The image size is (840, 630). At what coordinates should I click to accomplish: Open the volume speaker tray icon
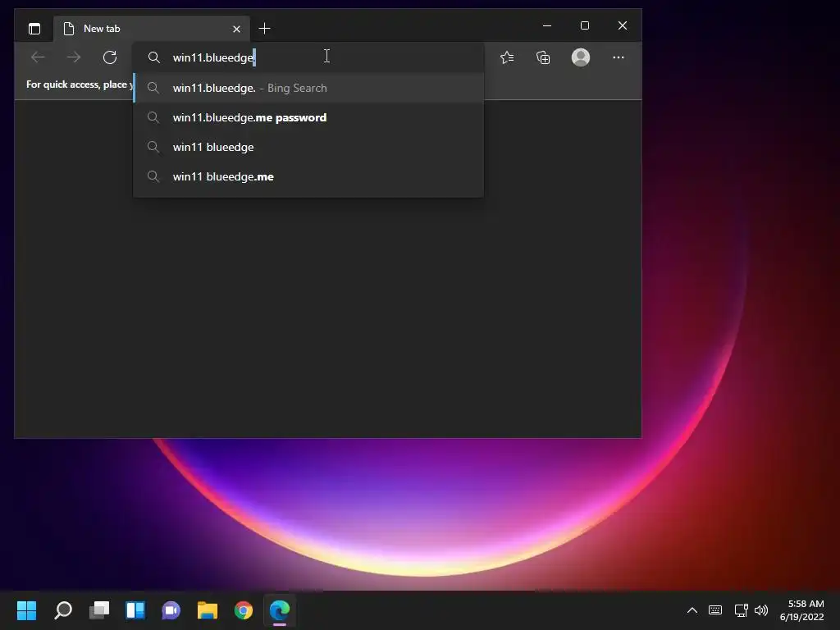(761, 610)
